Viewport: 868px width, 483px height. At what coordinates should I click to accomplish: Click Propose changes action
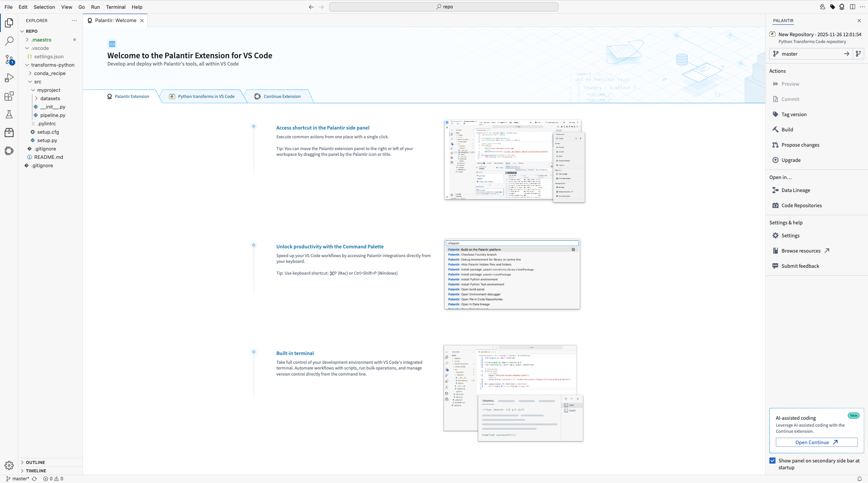point(800,145)
